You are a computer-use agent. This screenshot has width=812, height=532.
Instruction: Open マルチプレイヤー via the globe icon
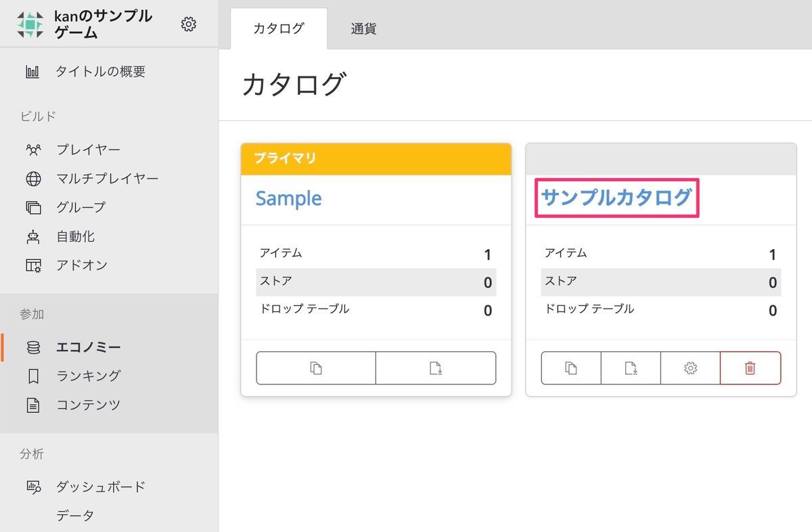30,178
